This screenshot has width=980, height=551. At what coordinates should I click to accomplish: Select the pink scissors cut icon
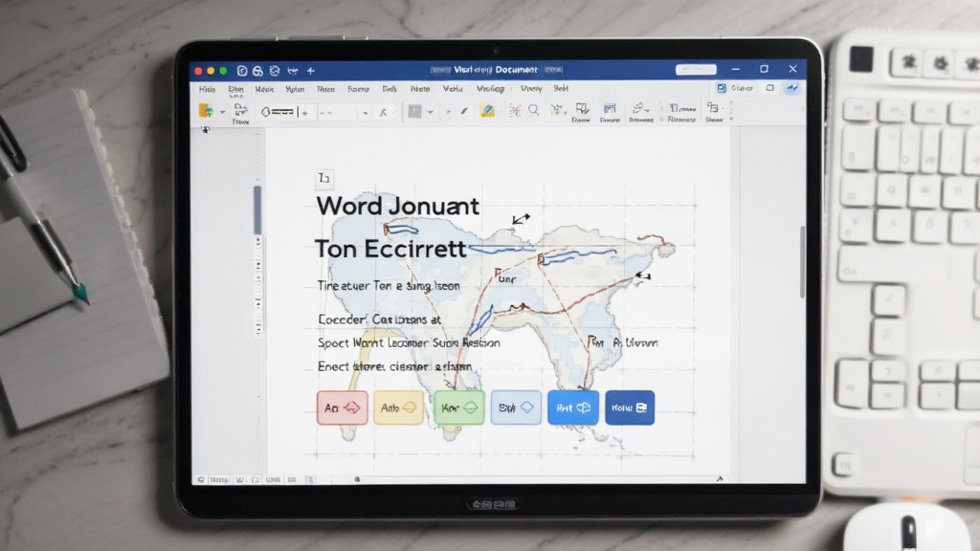(x=514, y=111)
